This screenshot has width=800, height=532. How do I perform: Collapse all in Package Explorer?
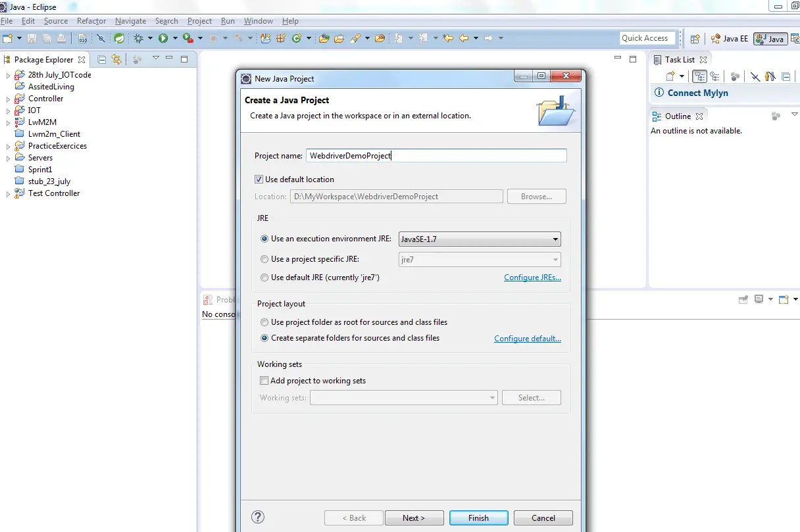coord(102,59)
